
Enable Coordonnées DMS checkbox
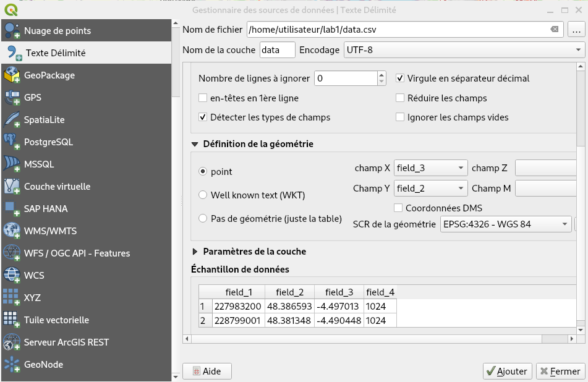tap(398, 208)
